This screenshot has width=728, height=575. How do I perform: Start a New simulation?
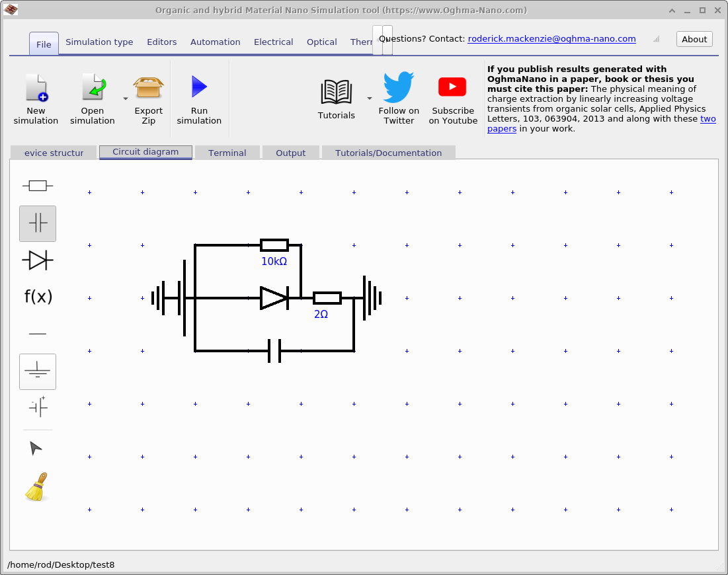[x=36, y=96]
